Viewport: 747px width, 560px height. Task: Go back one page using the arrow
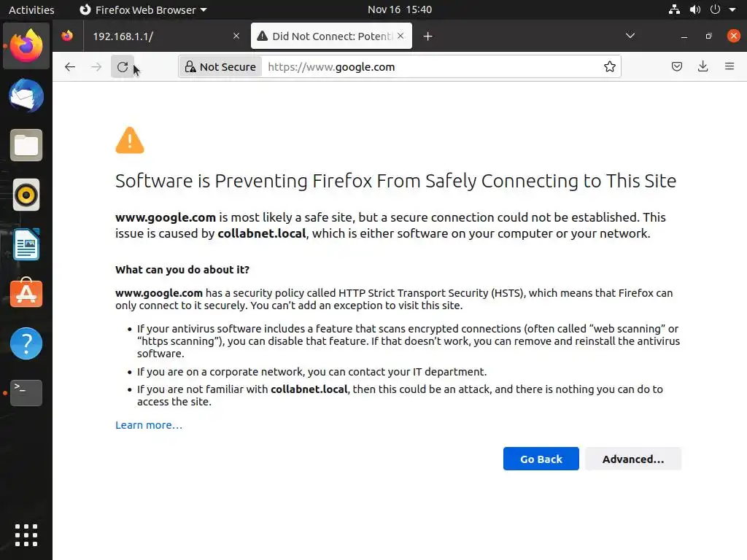click(x=70, y=67)
